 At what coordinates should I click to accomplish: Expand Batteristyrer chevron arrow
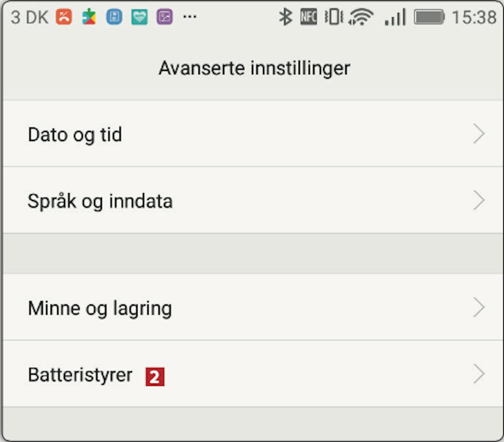point(479,373)
